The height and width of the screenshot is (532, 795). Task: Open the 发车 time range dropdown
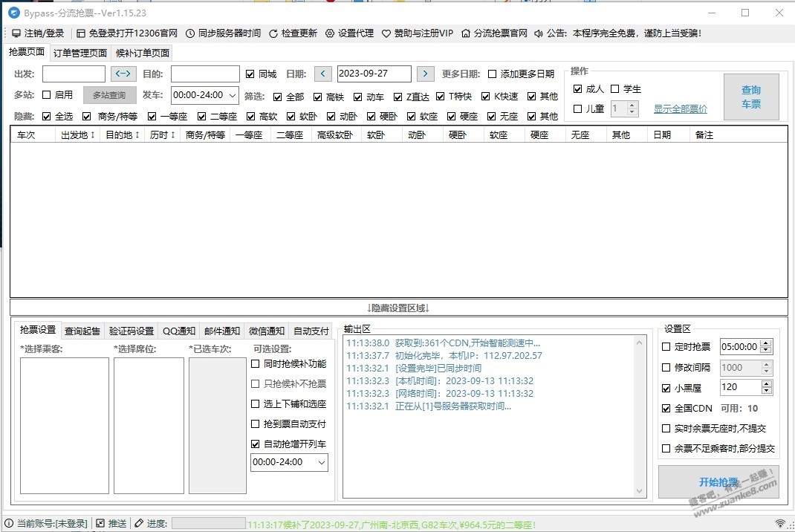pyautogui.click(x=233, y=95)
